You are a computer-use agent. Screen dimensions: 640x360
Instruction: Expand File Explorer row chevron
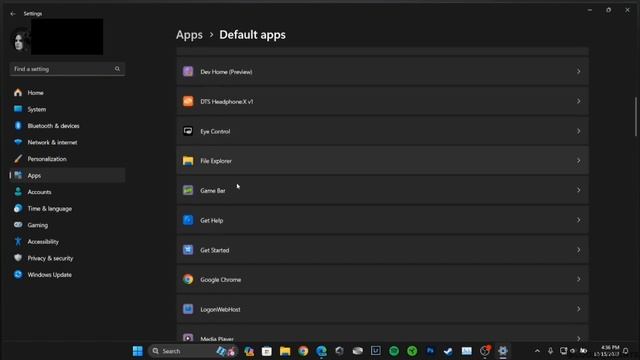click(x=578, y=161)
